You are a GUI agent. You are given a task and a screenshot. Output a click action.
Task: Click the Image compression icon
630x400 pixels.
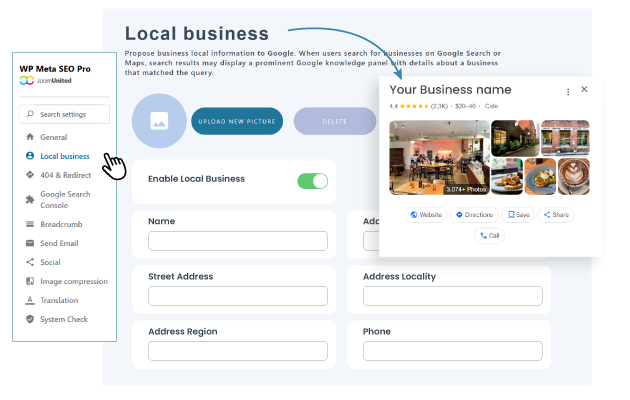pyautogui.click(x=30, y=281)
